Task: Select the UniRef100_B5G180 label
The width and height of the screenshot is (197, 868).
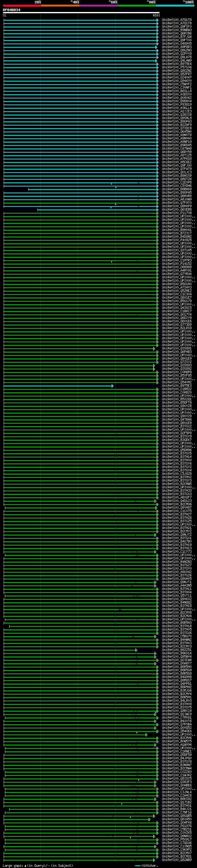Action: coord(177,284)
